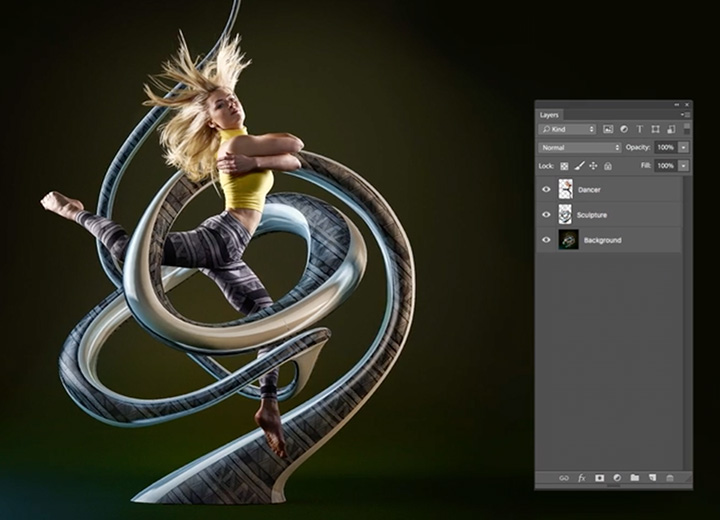Viewport: 720px width, 520px height.
Task: Click the delete layer trash icon
Action: pyautogui.click(x=670, y=478)
